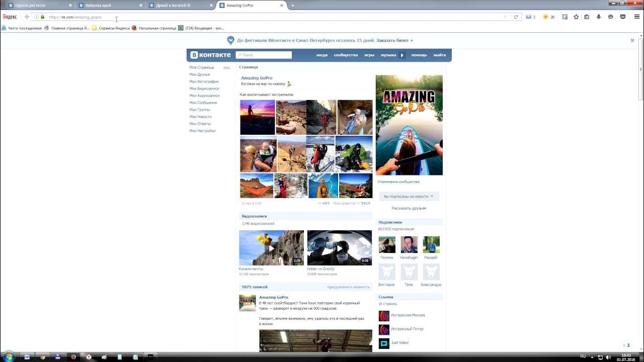Click 'Рассказать друзьям' link
This screenshot has width=644, height=362.
pyautogui.click(x=409, y=208)
